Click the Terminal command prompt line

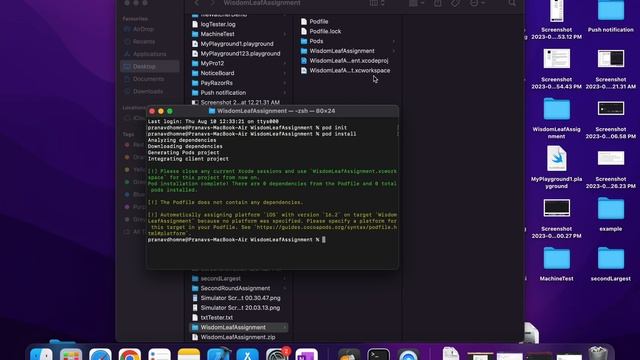point(237,240)
